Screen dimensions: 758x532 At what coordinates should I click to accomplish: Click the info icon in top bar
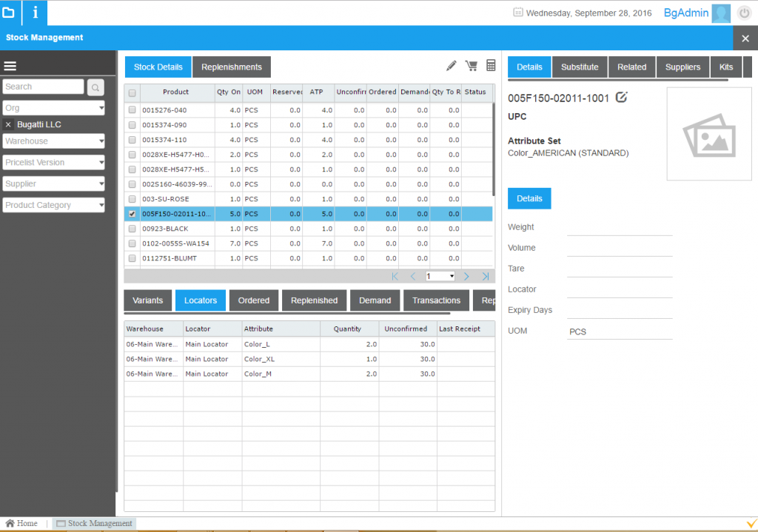point(35,13)
